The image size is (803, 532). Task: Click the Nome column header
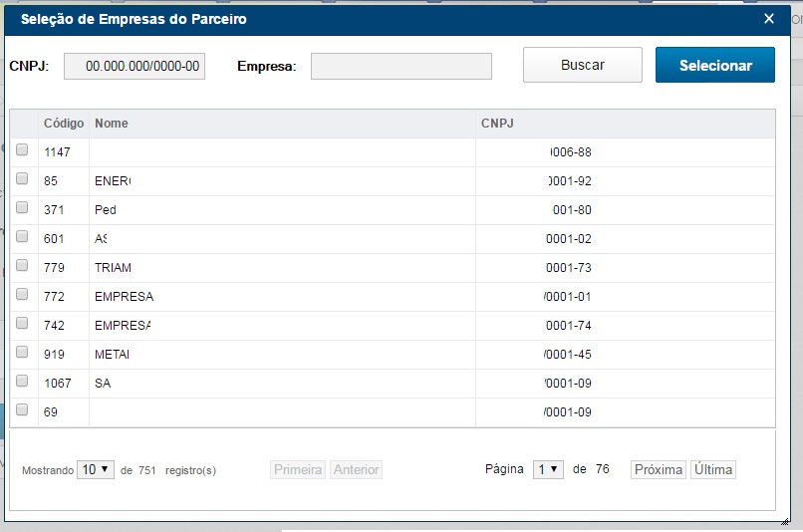[111, 124]
